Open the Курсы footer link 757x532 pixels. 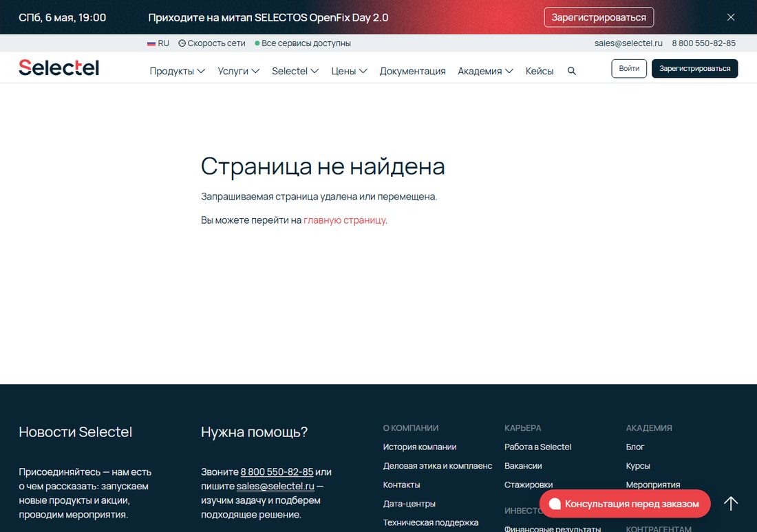pyautogui.click(x=638, y=466)
